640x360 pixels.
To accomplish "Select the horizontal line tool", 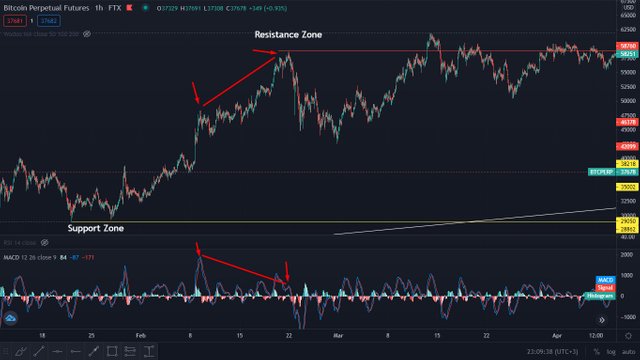I will pyautogui.click(x=57, y=351).
